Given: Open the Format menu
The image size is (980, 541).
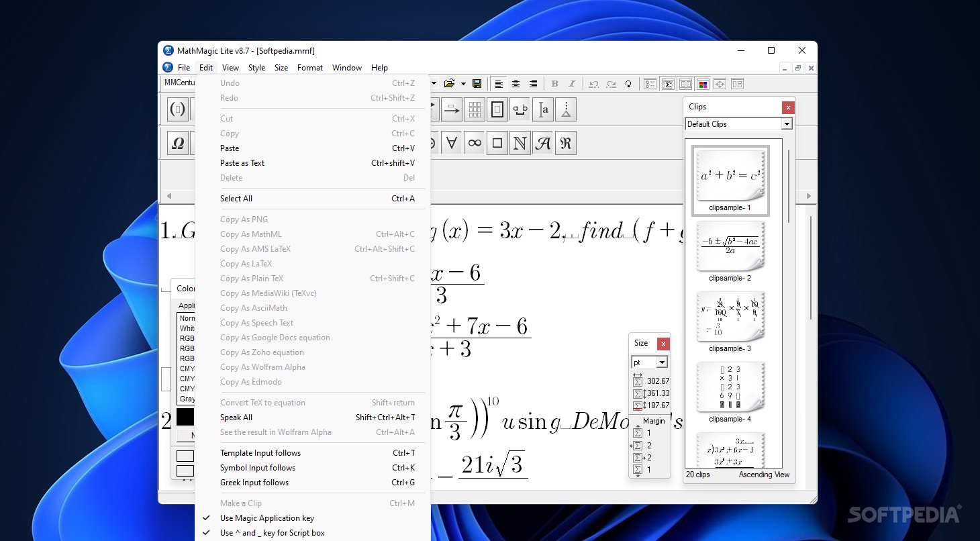Looking at the screenshot, I should click(310, 68).
